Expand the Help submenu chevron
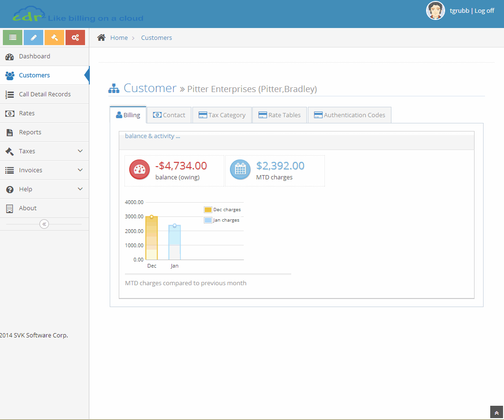Viewport: 504px width, 420px height. [80, 189]
